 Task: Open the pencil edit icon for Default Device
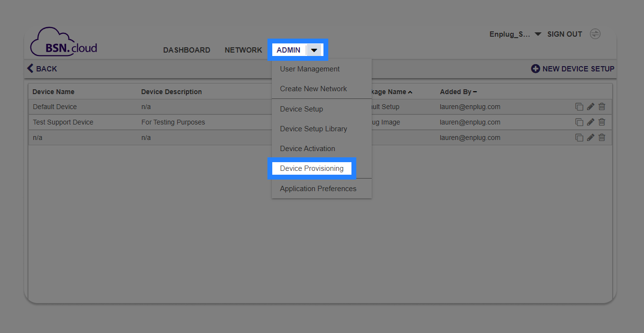click(590, 107)
